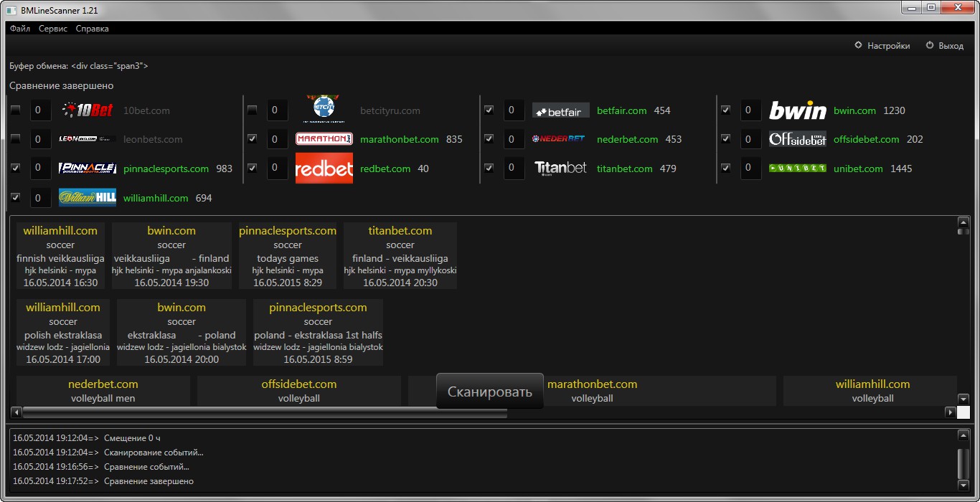Click the Marathonbet logo
This screenshot has height=502, width=980.
(x=324, y=139)
